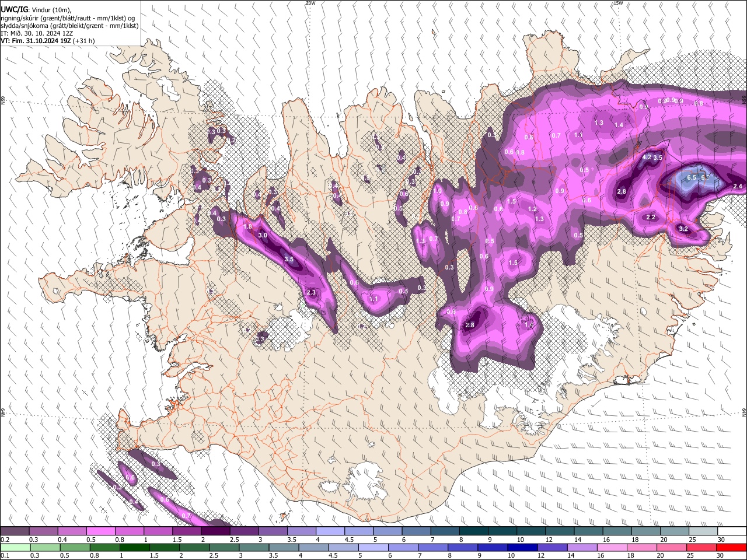Viewport: 747px width, 560px height.
Task: Click the 6.5 precipitation value in the east
Action: (x=692, y=177)
